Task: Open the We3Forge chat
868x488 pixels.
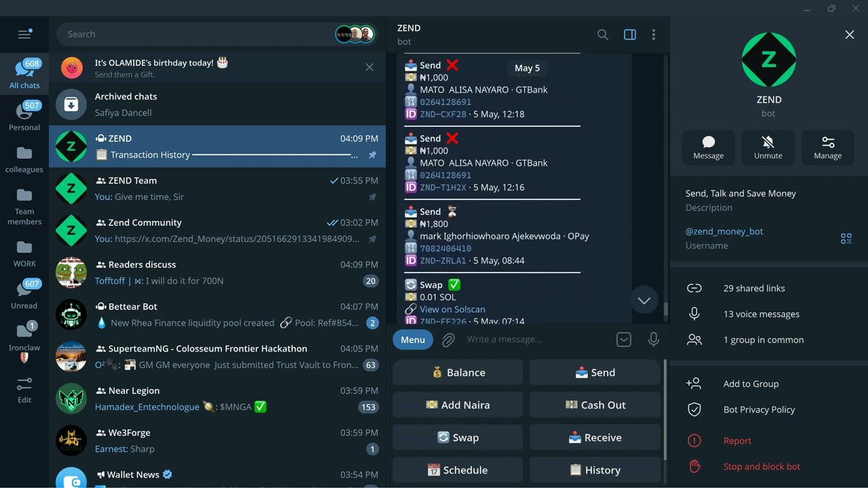Action: click(217, 441)
